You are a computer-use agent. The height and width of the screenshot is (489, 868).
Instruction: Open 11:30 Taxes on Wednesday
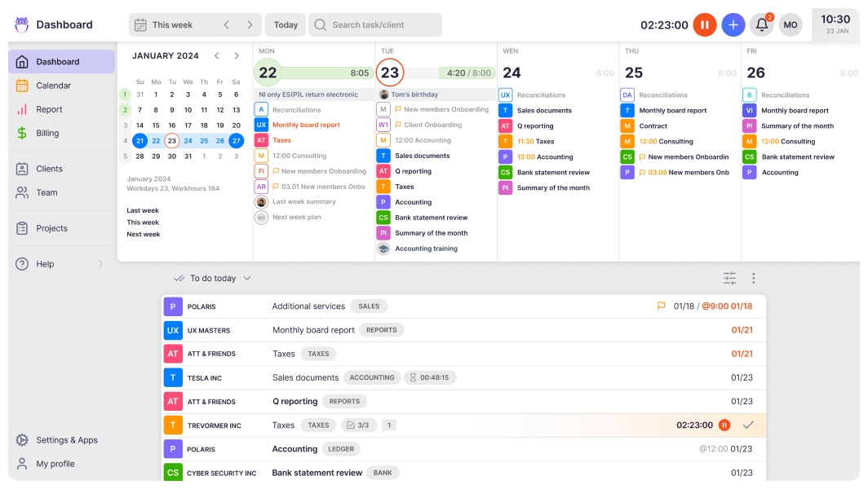click(x=535, y=141)
